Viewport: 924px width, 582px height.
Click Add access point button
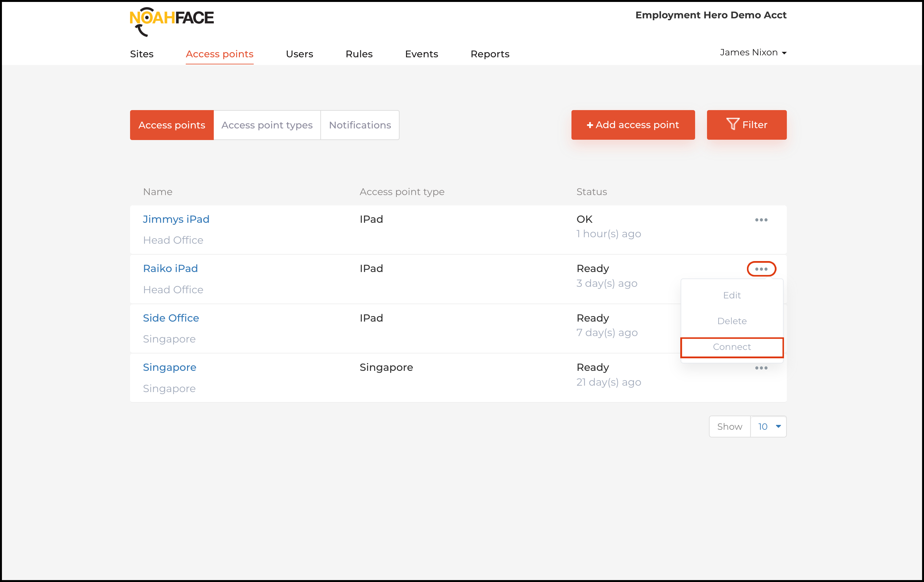(633, 125)
